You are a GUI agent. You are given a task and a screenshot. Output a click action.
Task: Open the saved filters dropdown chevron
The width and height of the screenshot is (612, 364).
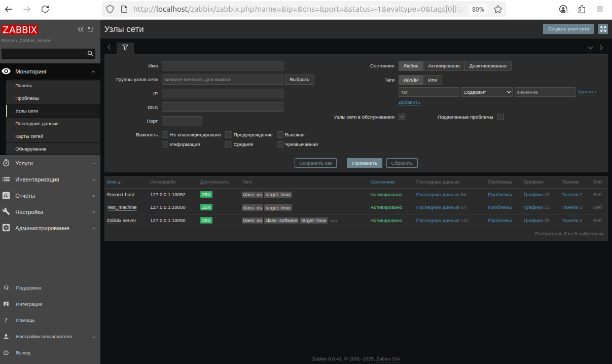click(590, 48)
